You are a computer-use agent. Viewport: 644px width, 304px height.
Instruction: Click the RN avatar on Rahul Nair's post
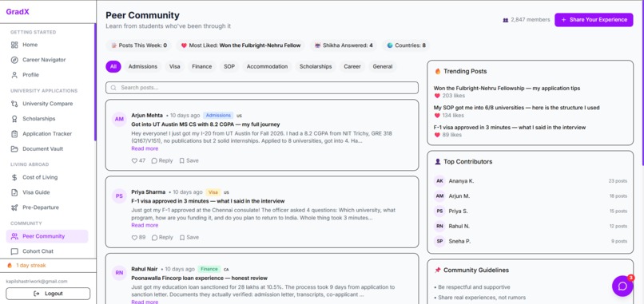pos(119,273)
